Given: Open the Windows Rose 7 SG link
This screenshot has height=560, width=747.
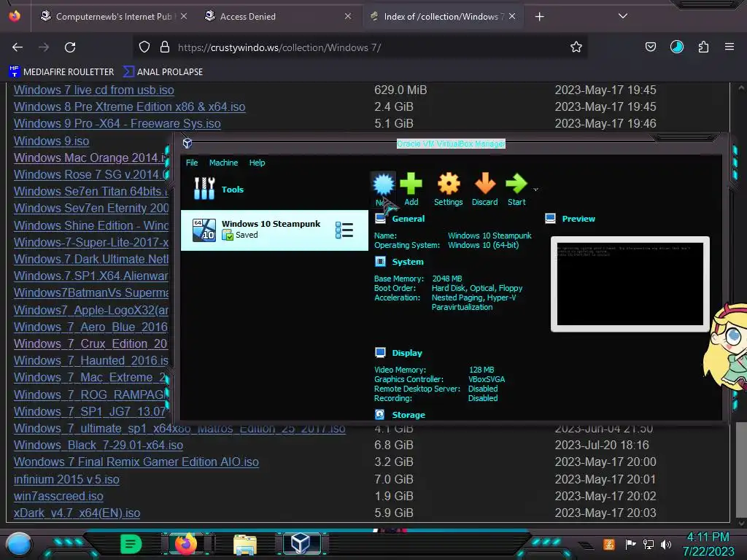Looking at the screenshot, I should [x=91, y=174].
